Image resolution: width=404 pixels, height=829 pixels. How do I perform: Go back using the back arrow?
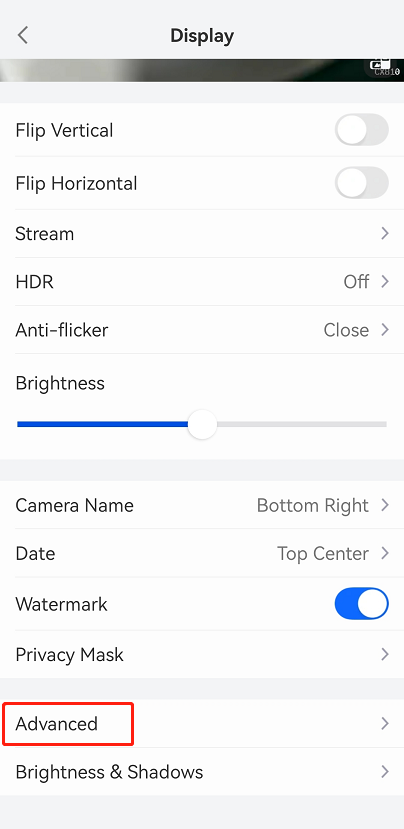click(22, 35)
